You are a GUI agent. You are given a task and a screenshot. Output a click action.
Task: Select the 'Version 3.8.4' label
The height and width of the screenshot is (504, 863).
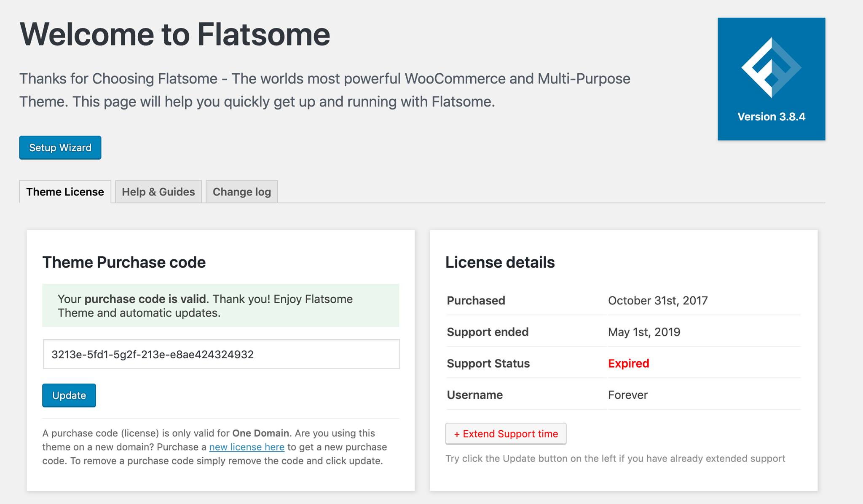click(771, 117)
